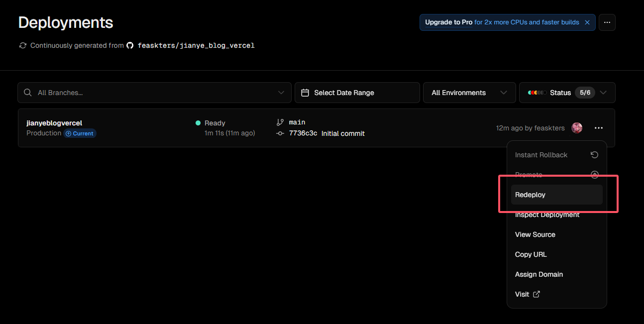The image size is (644, 324).
Task: Click the external link icon beside Visit
Action: pyautogui.click(x=537, y=294)
